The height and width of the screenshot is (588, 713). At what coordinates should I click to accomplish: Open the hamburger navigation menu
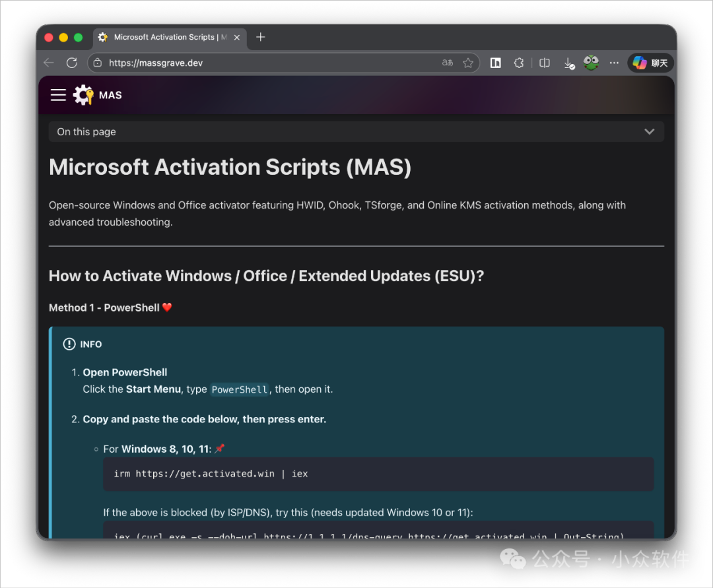pyautogui.click(x=58, y=95)
